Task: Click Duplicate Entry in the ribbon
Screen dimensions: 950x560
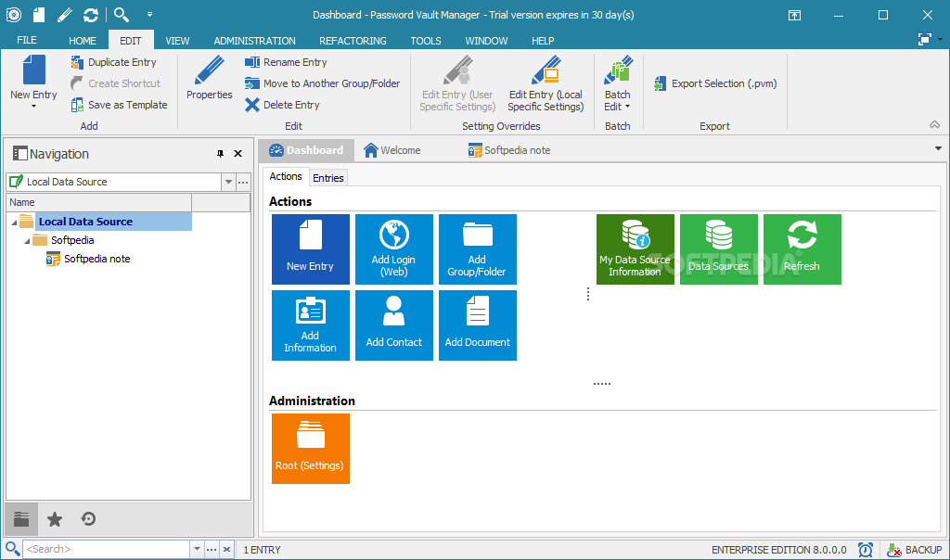Action: click(x=113, y=62)
